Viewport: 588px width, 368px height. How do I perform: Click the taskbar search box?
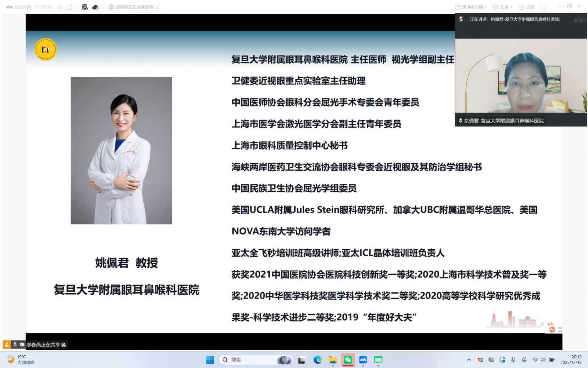point(250,360)
